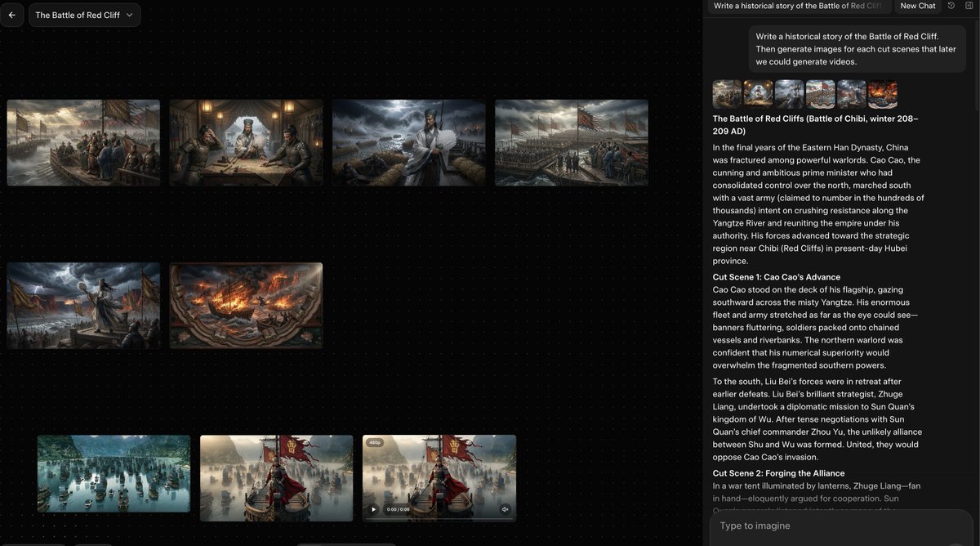Image resolution: width=980 pixels, height=546 pixels.
Task: Open fifth chat thumbnail of storm scene
Action: tap(851, 94)
